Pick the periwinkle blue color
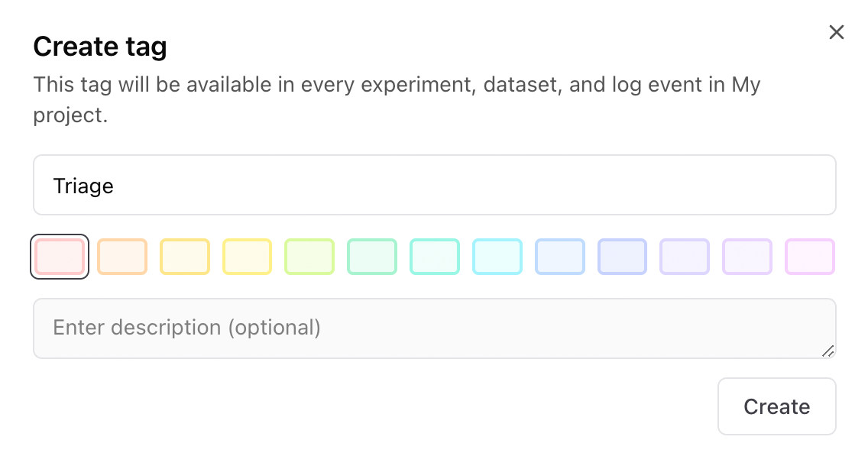The image size is (868, 469). tap(622, 257)
